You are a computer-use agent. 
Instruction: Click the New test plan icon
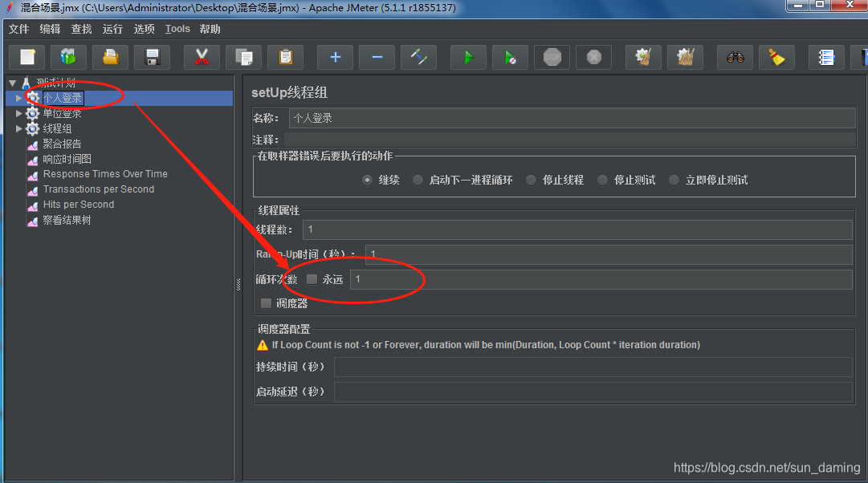27,57
